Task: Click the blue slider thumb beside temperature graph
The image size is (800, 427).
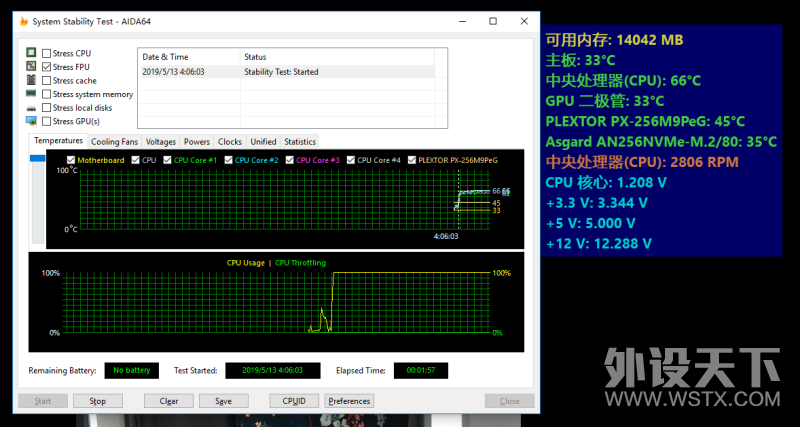Action: [38, 159]
